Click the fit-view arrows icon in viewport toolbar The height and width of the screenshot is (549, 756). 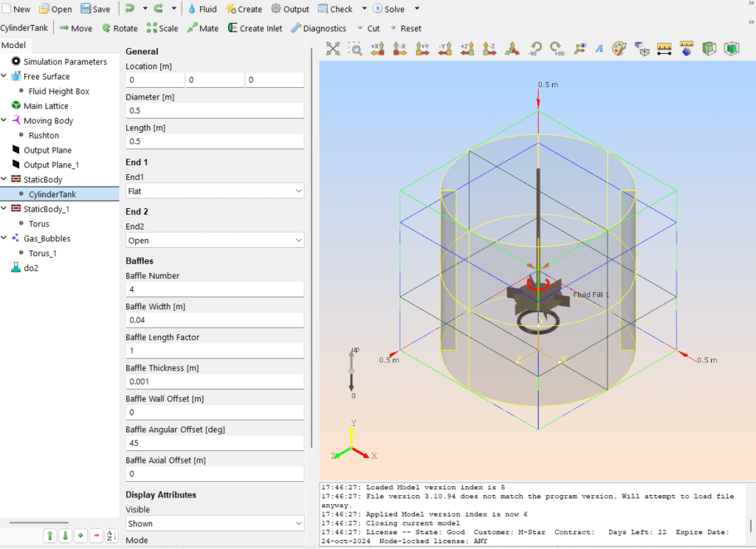pyautogui.click(x=333, y=49)
